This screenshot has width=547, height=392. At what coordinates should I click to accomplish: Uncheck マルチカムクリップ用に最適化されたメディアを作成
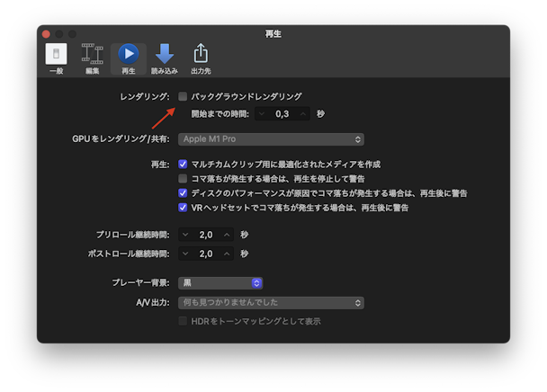[x=183, y=164]
